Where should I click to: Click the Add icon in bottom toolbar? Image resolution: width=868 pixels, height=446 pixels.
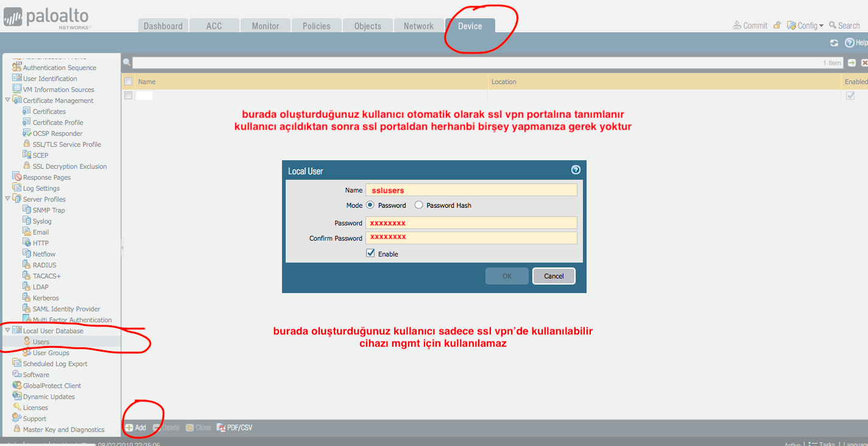pos(129,428)
